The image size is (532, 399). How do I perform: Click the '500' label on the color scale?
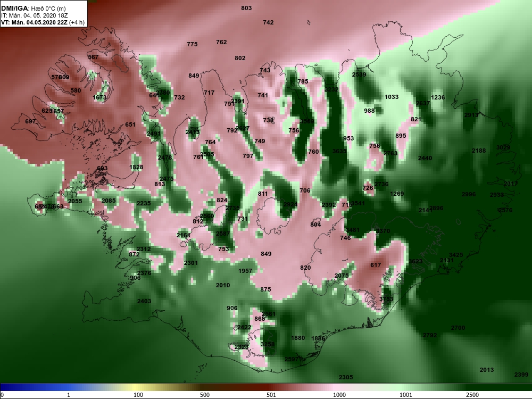[x=205, y=395]
